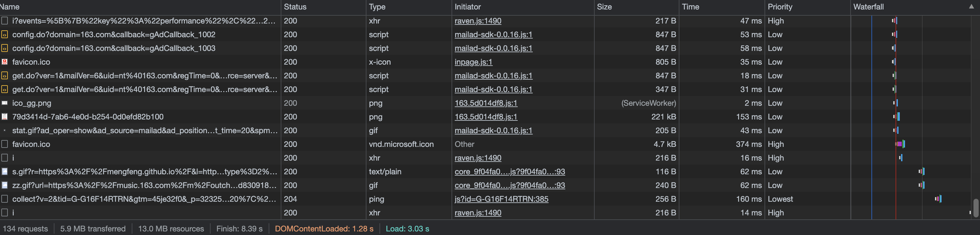Click the text/plain type cell
This screenshot has height=235, width=980.
(385, 171)
